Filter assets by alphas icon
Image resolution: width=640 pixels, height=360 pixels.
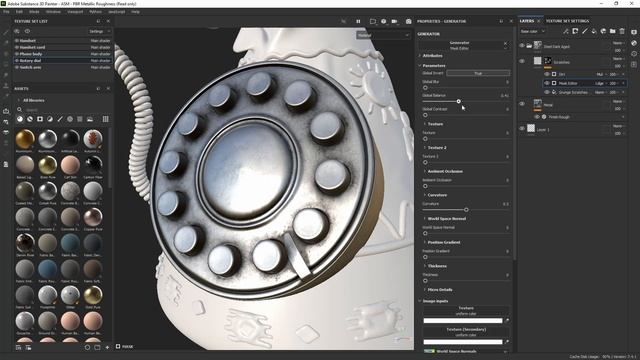pyautogui.click(x=70, y=119)
